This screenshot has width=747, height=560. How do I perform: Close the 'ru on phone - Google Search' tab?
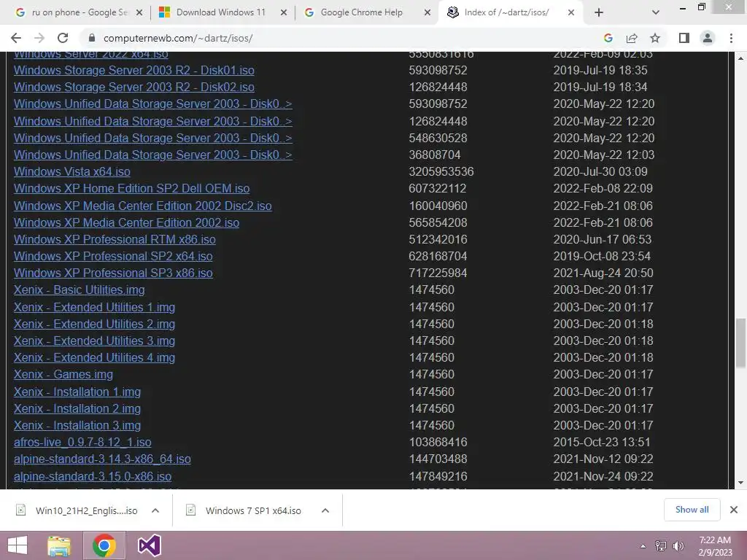click(139, 12)
